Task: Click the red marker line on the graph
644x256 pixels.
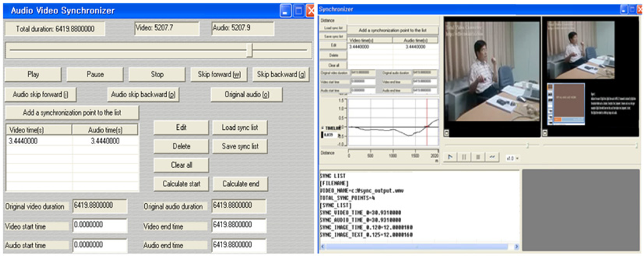Action: click(x=427, y=122)
